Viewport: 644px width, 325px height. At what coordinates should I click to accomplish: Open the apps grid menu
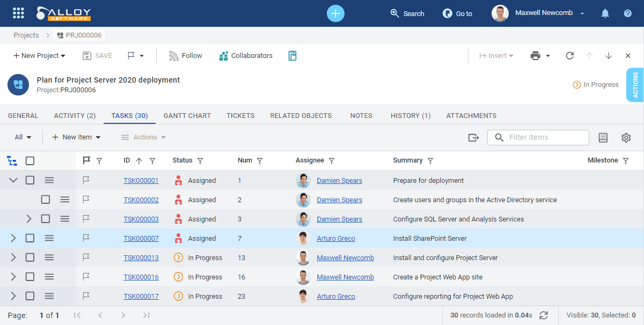pos(18,13)
